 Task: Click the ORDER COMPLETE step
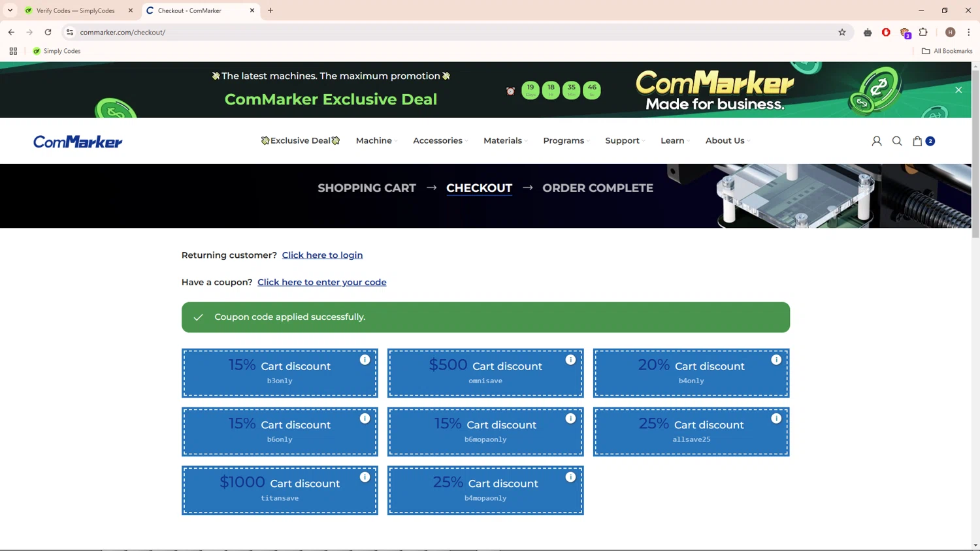coord(598,188)
